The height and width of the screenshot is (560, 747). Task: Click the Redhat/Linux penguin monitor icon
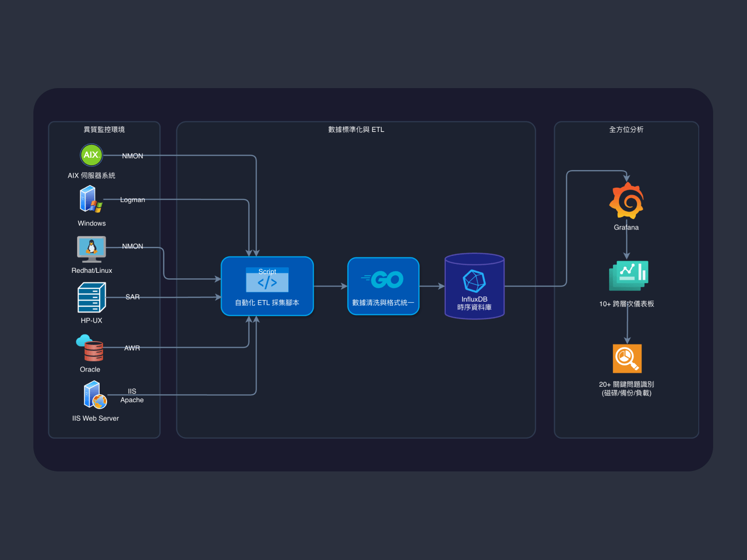click(x=92, y=248)
